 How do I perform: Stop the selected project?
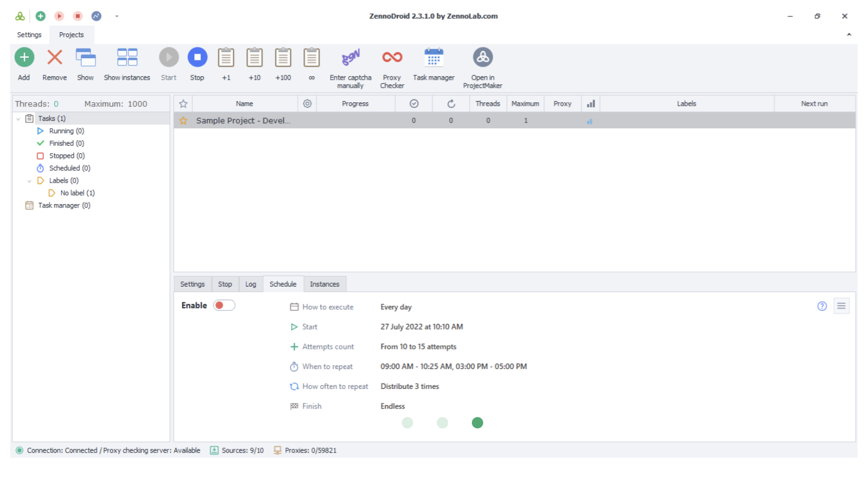coord(197,64)
